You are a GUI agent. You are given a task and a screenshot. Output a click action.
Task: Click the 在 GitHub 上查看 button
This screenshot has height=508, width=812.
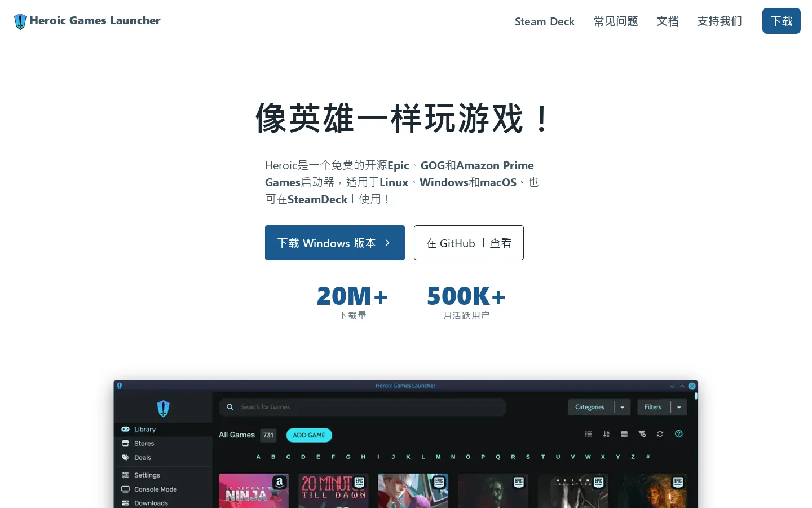coord(469,243)
